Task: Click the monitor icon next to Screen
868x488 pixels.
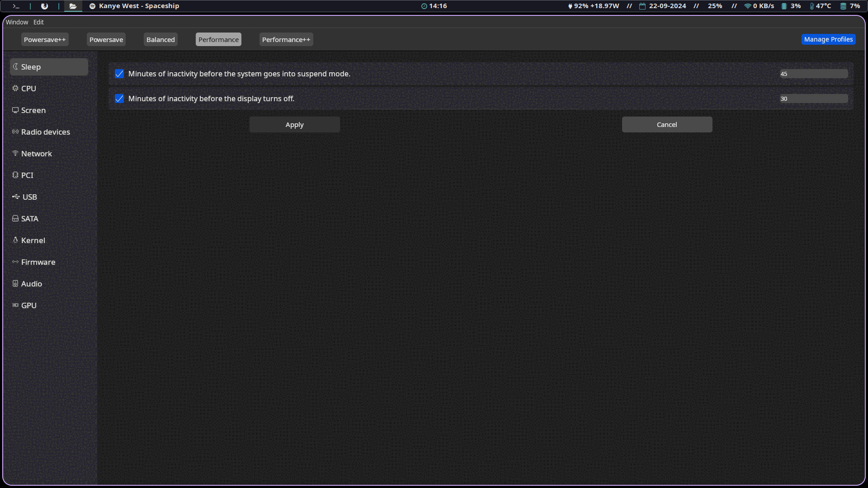Action: 15,110
